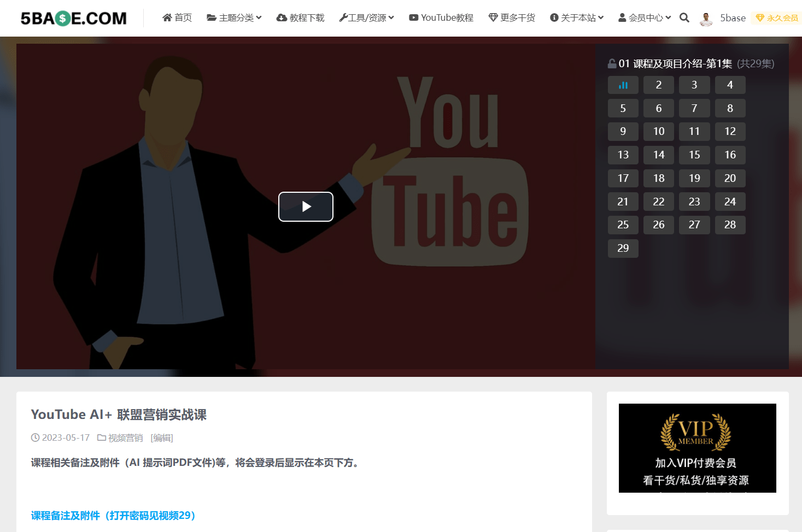Go to 首页 home page
The image size is (802, 532).
pos(177,17)
